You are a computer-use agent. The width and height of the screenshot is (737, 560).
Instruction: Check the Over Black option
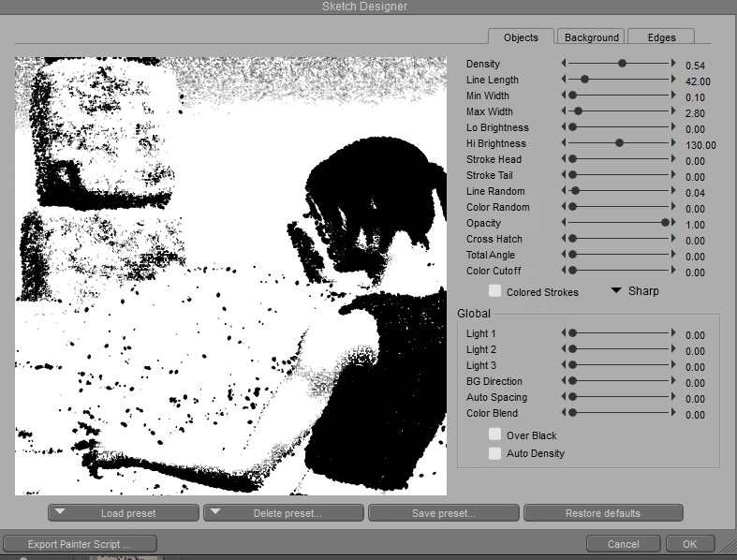coord(494,435)
